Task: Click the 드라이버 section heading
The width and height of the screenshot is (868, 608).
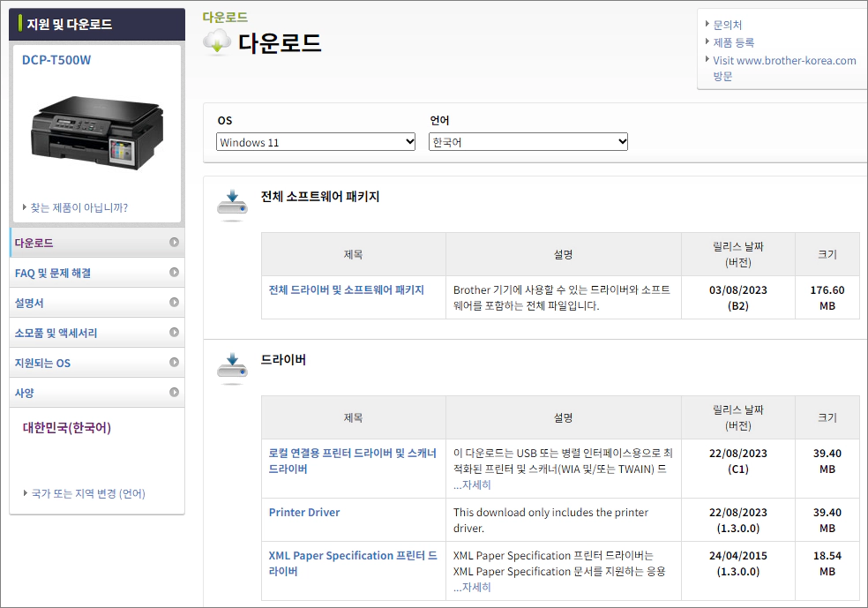Action: pos(283,360)
